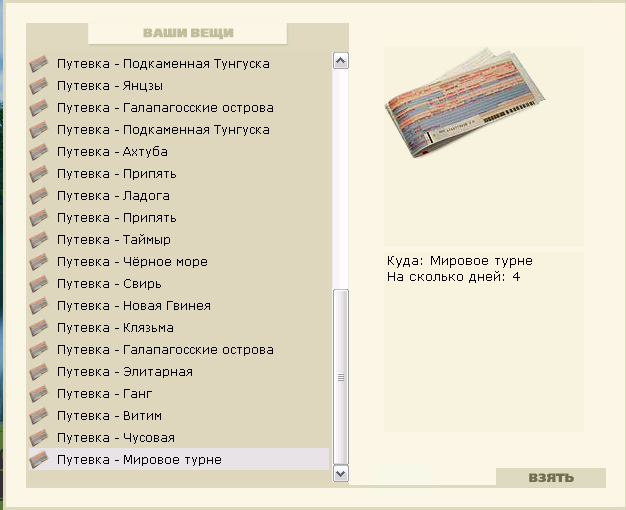Click the ticket icon beside Путевка - Новая Гвинея
The image size is (626, 510).
click(x=39, y=306)
